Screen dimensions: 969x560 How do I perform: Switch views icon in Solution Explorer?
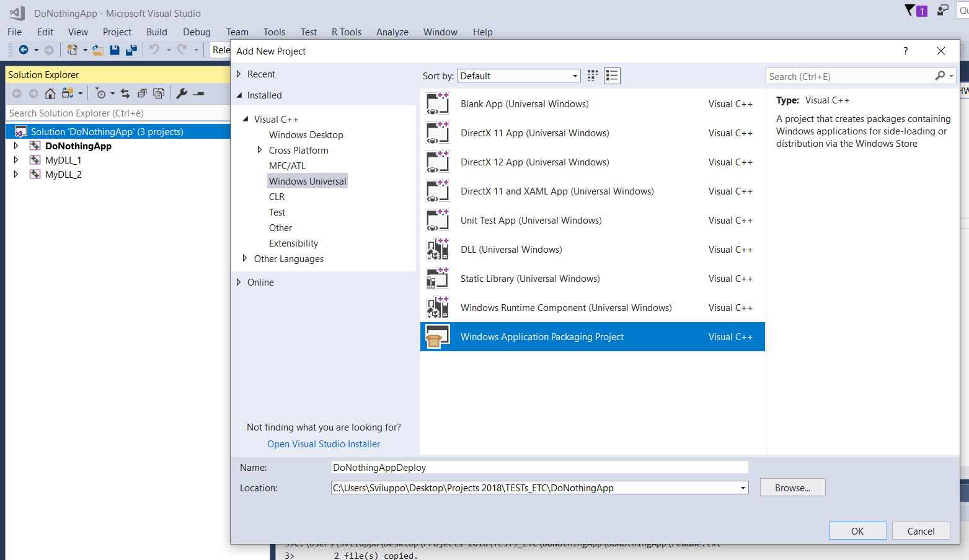pos(68,94)
